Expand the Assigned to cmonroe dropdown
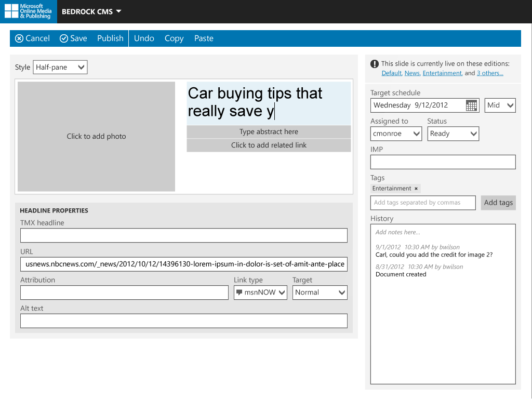The image size is (532, 399). [x=396, y=134]
